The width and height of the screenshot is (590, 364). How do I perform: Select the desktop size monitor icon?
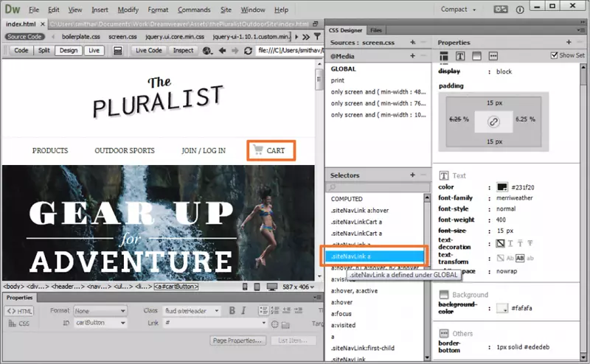[271, 287]
